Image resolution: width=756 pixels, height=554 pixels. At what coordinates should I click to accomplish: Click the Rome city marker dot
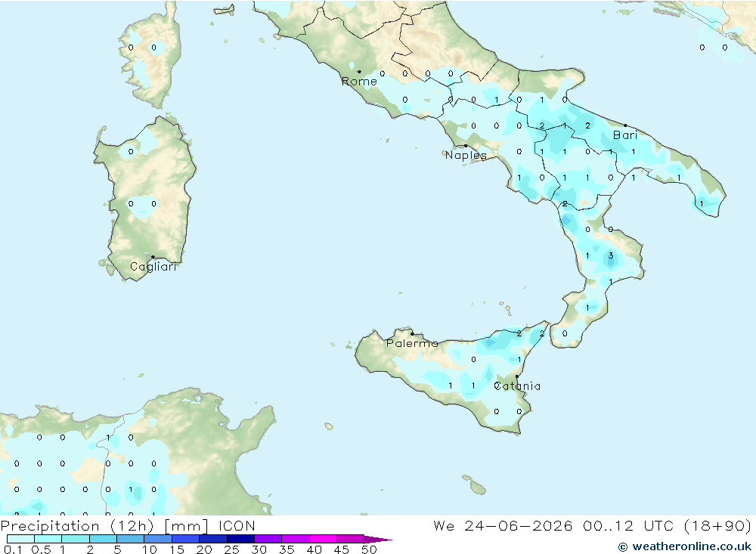(x=359, y=72)
